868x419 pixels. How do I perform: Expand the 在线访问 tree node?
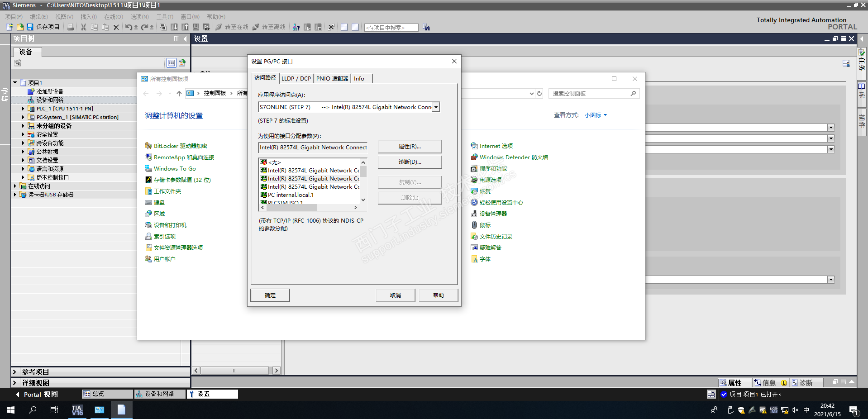[x=15, y=186]
